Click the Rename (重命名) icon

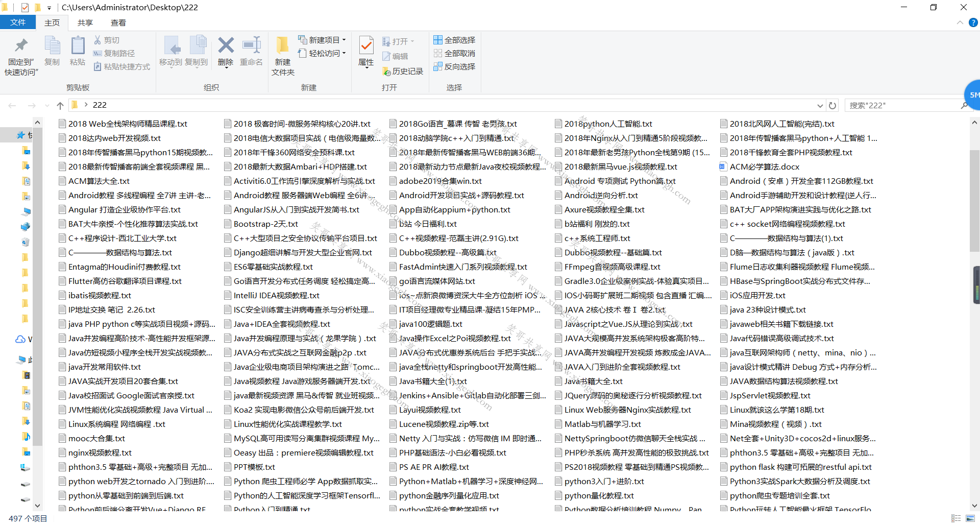tap(252, 45)
